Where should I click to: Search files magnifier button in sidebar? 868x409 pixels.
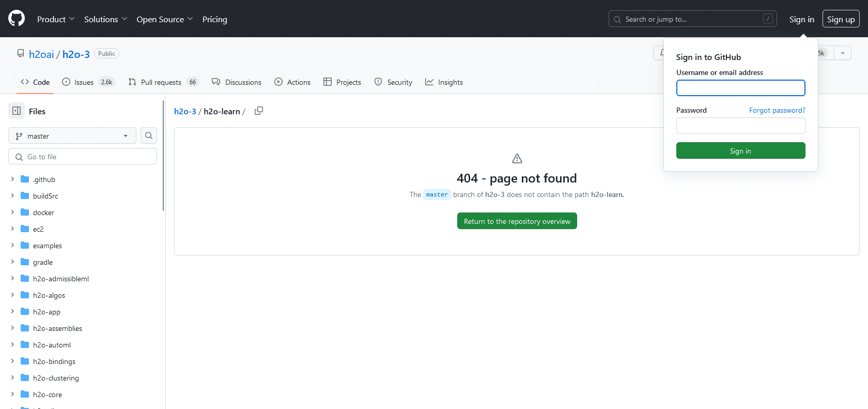point(149,135)
